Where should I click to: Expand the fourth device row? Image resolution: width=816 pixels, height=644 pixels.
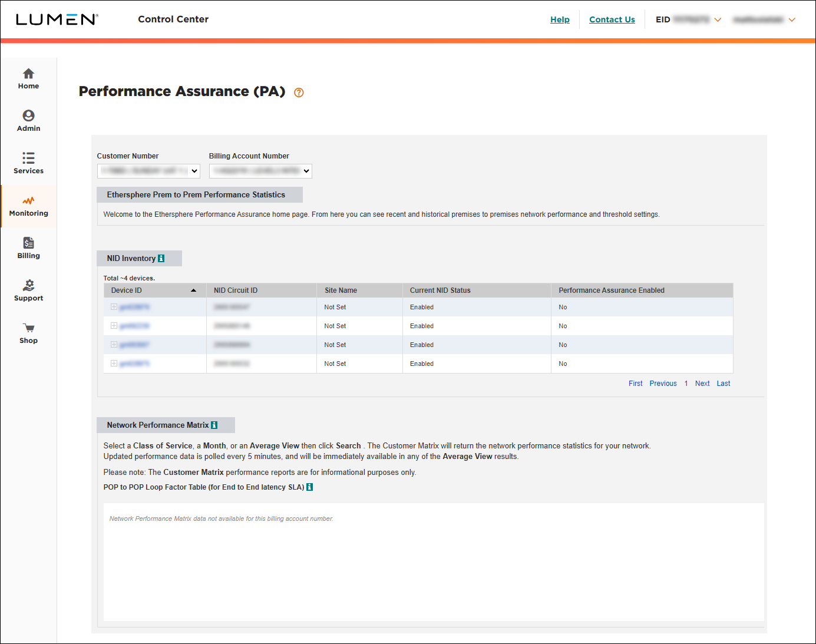pos(114,364)
